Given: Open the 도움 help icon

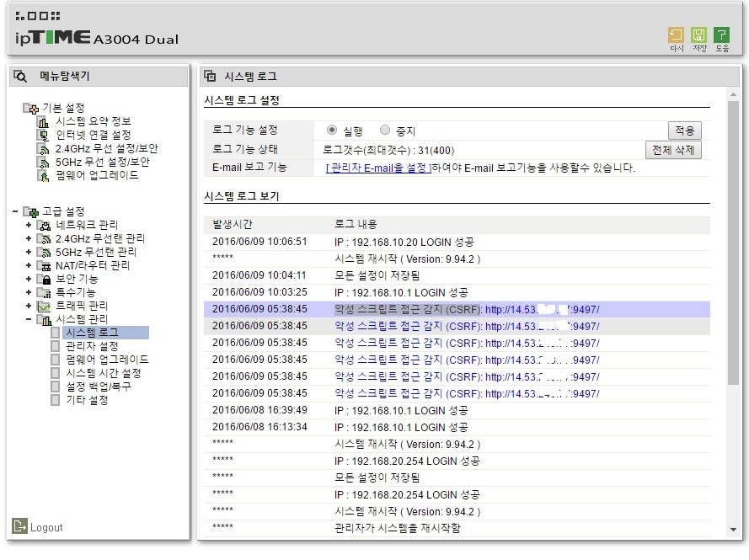Looking at the screenshot, I should (x=721, y=35).
